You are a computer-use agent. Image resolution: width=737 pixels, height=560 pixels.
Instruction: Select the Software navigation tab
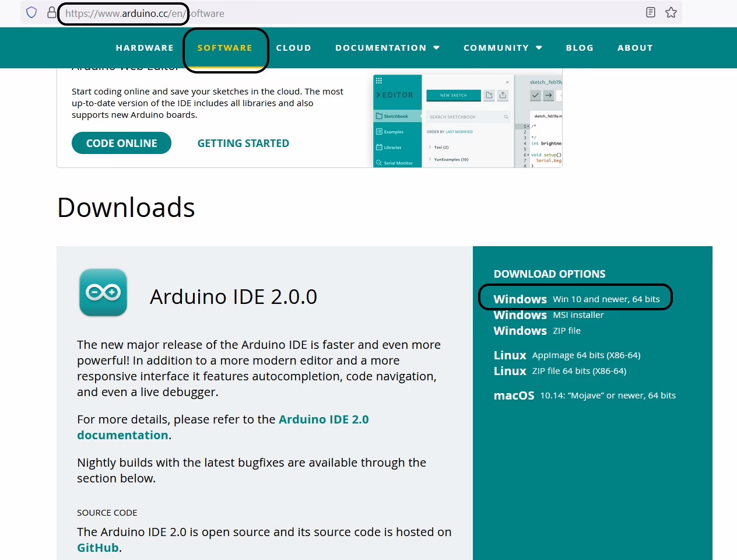tap(225, 48)
